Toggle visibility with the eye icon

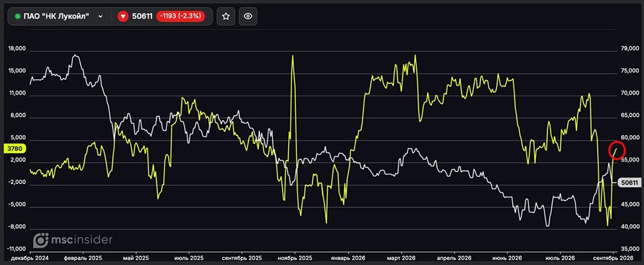tap(248, 17)
